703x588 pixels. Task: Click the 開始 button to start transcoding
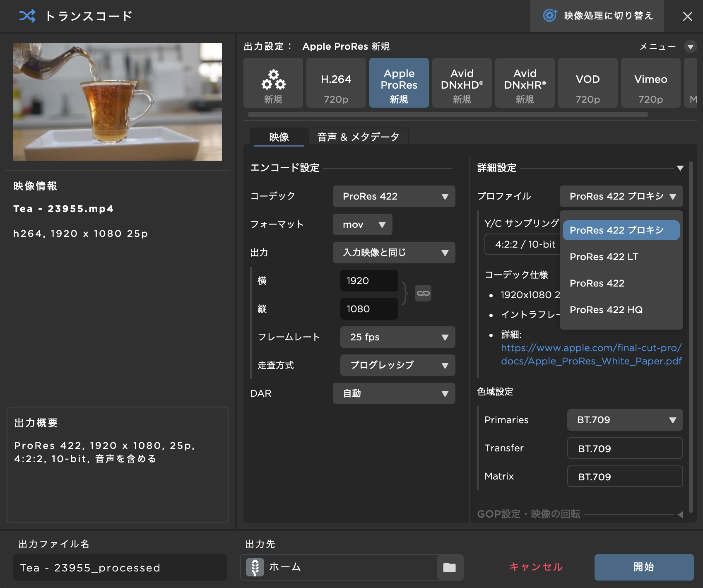(x=644, y=567)
